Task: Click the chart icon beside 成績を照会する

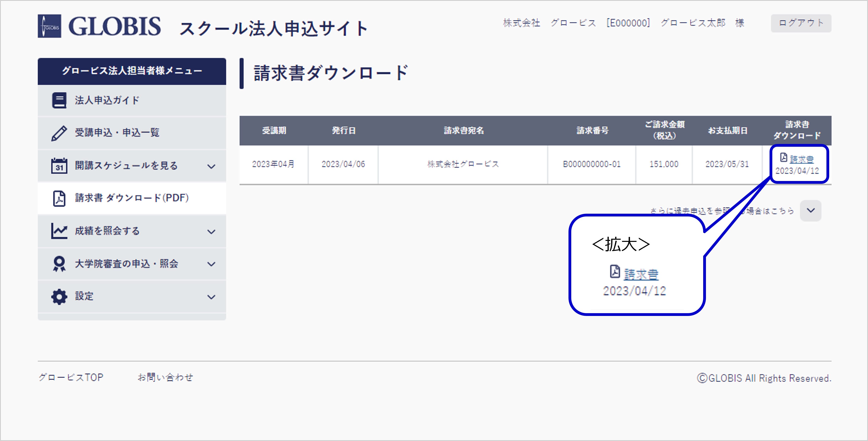Action: click(x=59, y=231)
